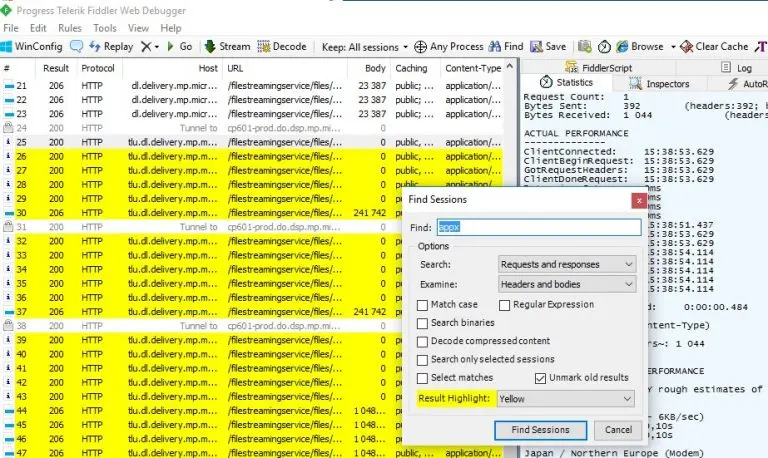The image size is (768, 458).
Task: Switch to the Log tab
Action: tap(737, 68)
